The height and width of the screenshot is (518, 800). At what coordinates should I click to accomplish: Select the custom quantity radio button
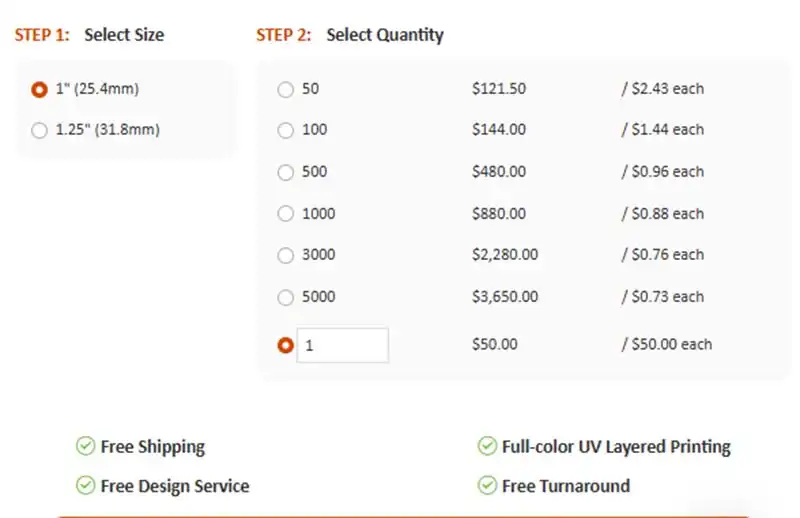coord(286,345)
